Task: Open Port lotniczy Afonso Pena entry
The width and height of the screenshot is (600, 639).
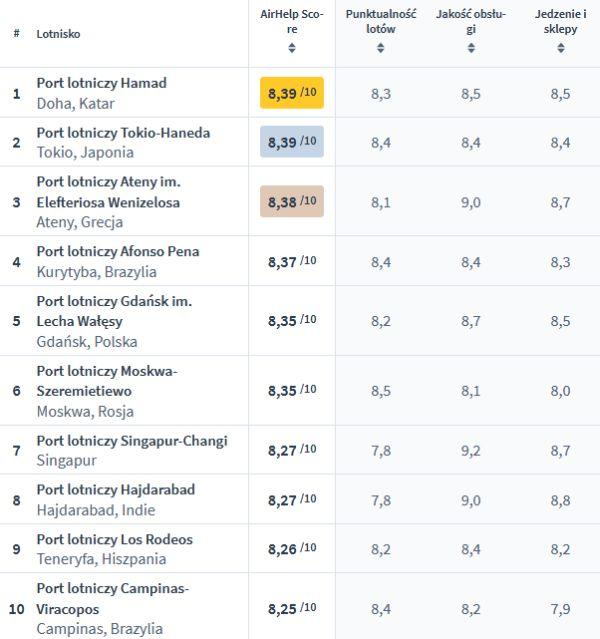Action: (117, 251)
